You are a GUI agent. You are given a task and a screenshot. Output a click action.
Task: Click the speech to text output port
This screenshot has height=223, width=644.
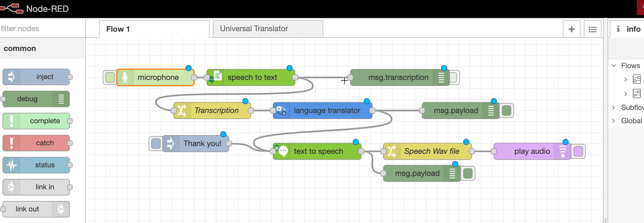coord(295,77)
